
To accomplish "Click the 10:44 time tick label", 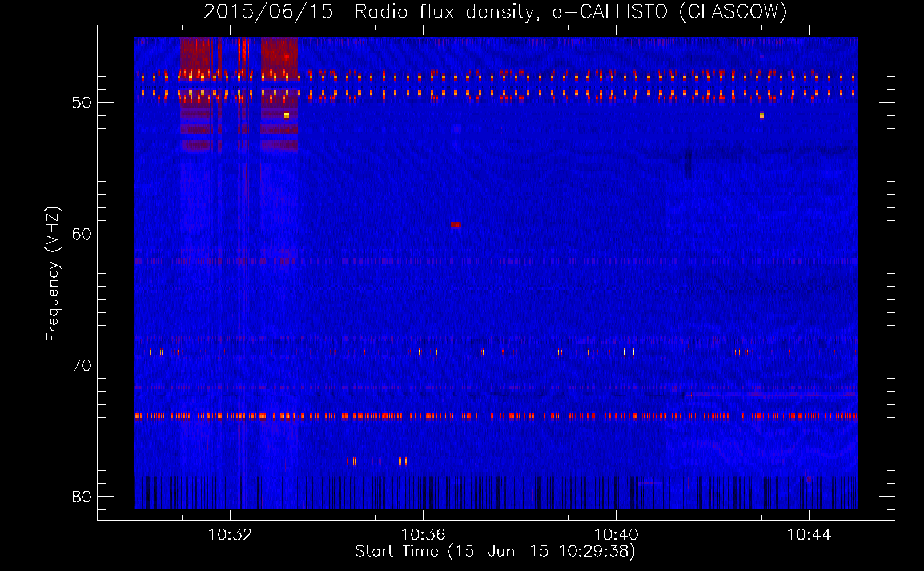I will [x=809, y=535].
